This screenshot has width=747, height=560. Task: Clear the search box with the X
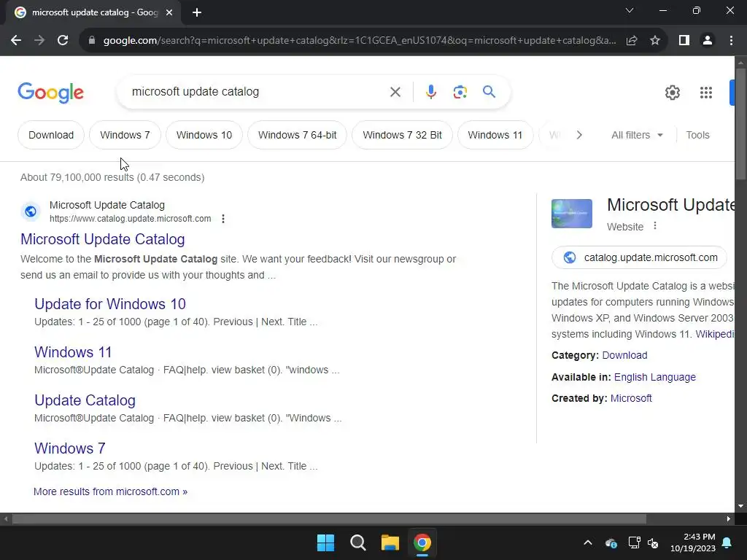pyautogui.click(x=395, y=92)
